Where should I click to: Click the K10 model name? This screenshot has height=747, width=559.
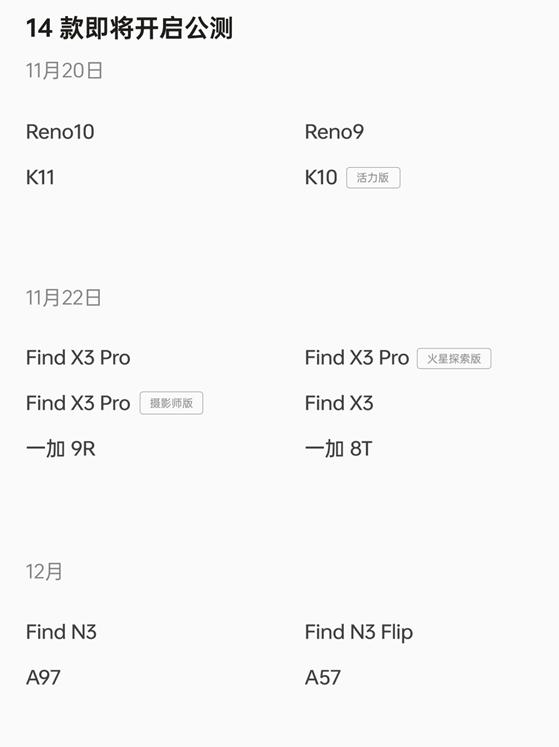(x=321, y=178)
